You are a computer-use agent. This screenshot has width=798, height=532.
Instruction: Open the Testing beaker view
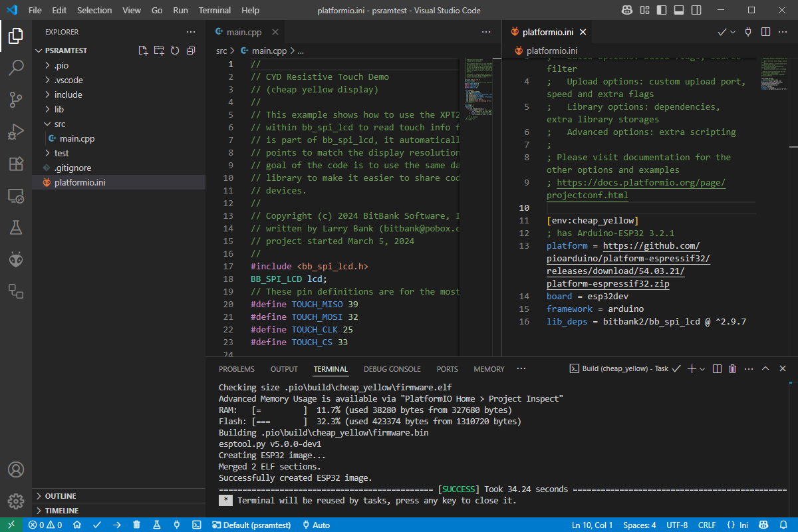coord(16,227)
